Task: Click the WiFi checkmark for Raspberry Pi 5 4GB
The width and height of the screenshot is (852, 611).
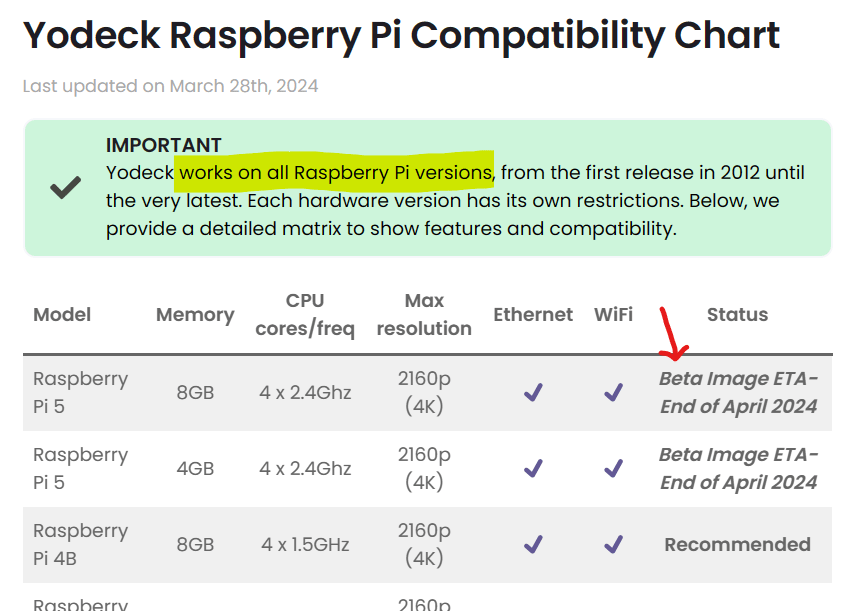Action: tap(613, 468)
